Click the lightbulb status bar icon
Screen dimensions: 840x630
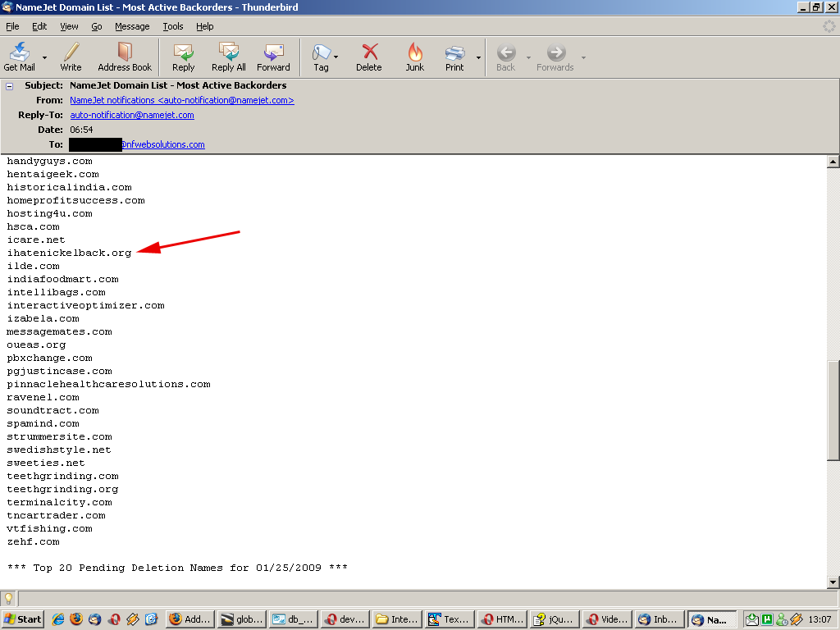8,598
